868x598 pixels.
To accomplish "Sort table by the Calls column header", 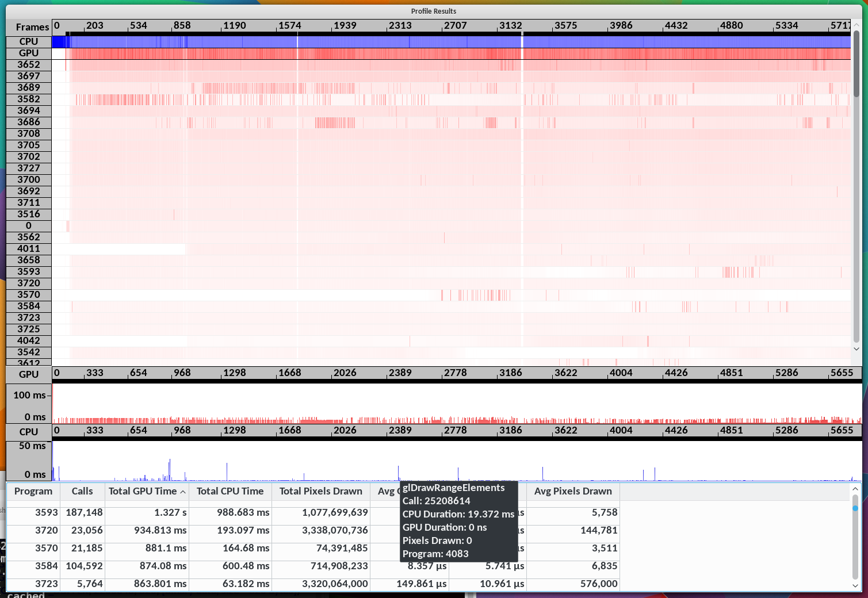I will tap(82, 491).
